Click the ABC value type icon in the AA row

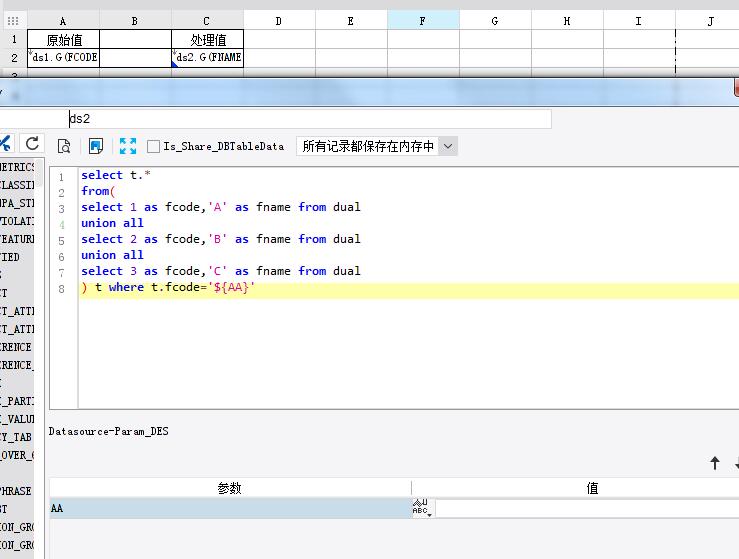[420, 508]
